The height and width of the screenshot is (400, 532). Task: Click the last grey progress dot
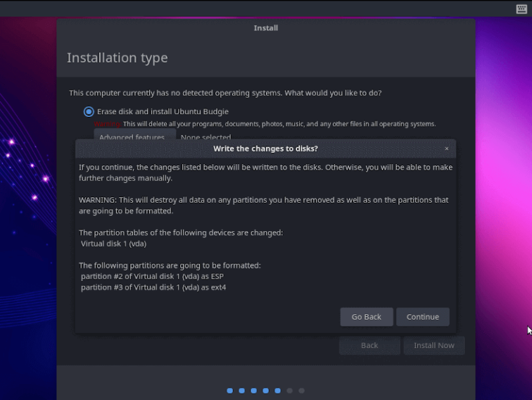click(301, 391)
